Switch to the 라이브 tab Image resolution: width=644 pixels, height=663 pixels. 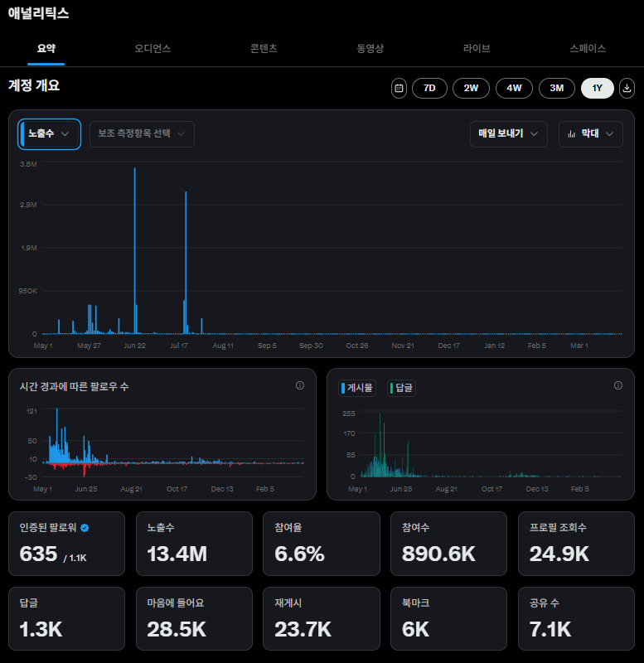(477, 48)
